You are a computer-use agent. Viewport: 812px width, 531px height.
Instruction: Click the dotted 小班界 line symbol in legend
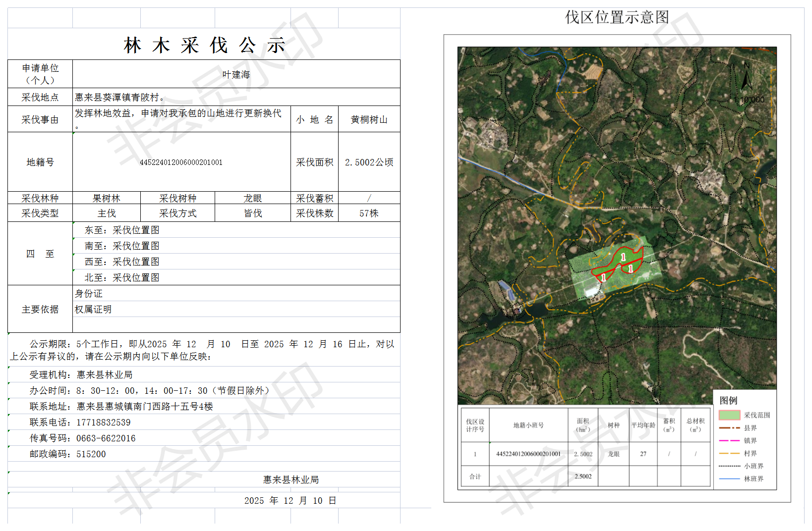tap(729, 466)
